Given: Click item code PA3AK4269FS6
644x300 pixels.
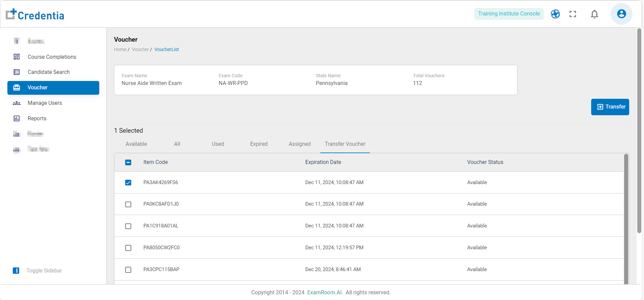Looking at the screenshot, I should coord(161,182).
